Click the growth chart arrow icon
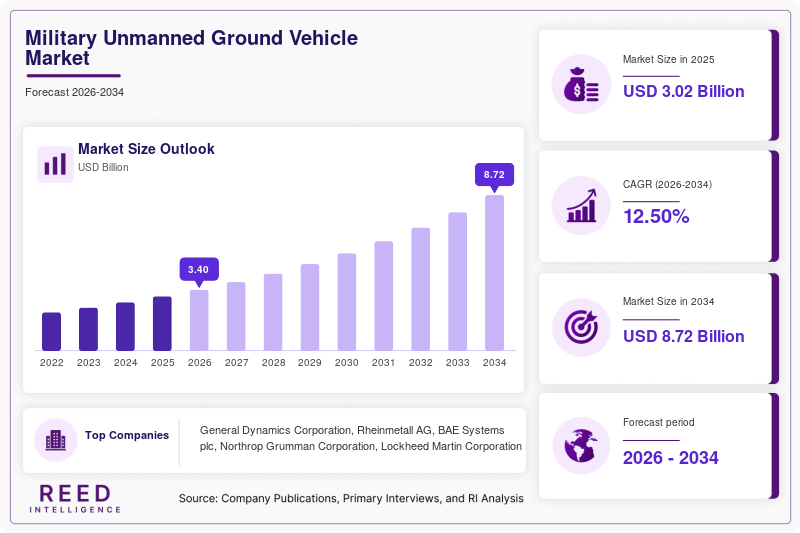The width and height of the screenshot is (800, 533). point(581,206)
